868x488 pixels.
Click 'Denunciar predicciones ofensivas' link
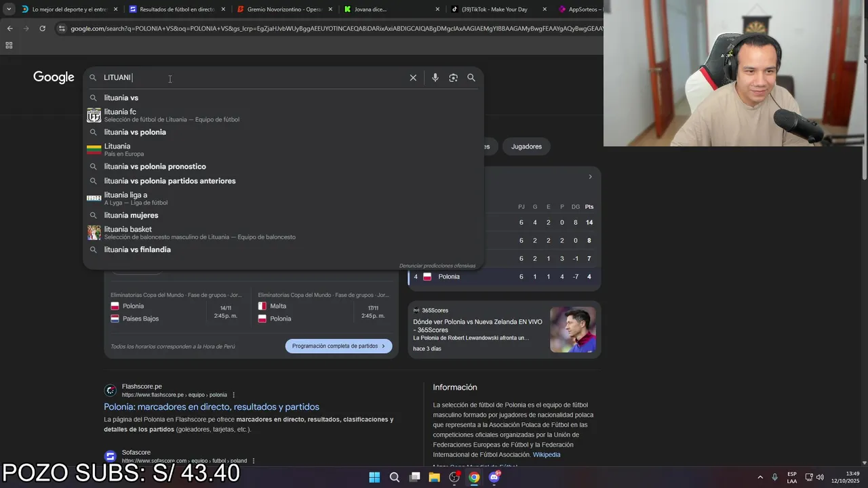point(437,266)
